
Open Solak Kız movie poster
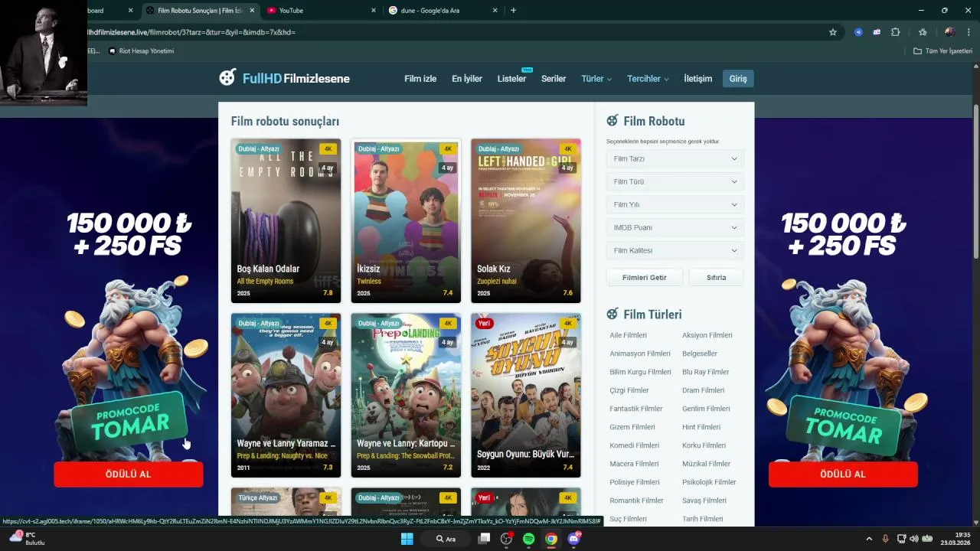coord(526,221)
